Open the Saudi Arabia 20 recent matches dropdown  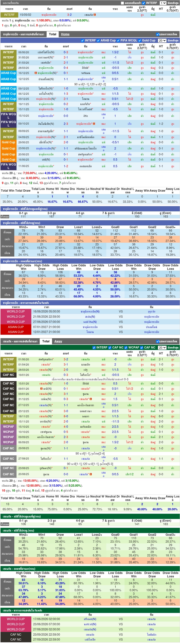click(x=162, y=40)
